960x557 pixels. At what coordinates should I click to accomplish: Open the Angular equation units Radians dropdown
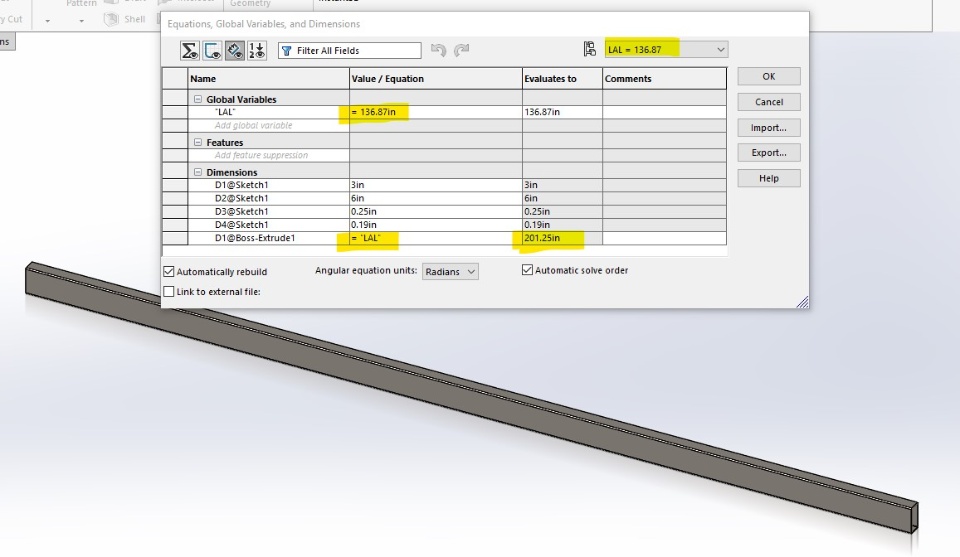(450, 271)
